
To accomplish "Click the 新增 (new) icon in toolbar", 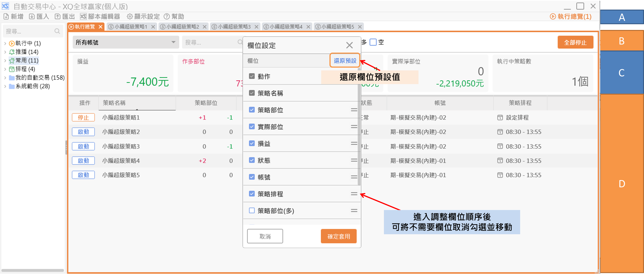I will 6,16.
